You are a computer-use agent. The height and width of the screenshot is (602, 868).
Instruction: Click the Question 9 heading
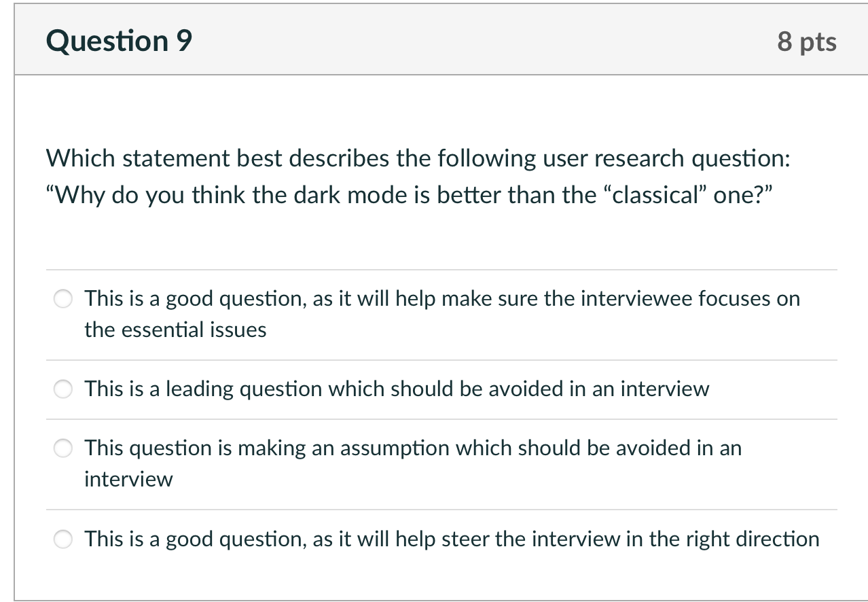point(120,41)
